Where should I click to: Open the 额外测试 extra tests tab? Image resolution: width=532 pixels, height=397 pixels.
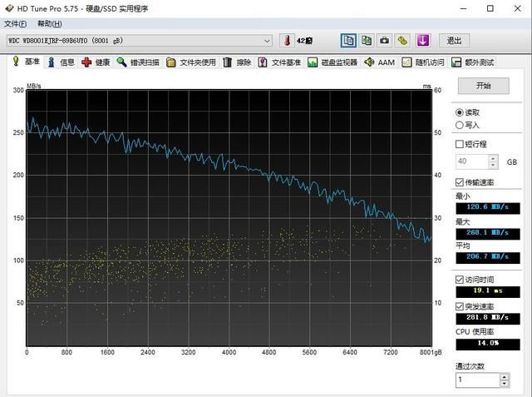coord(473,62)
